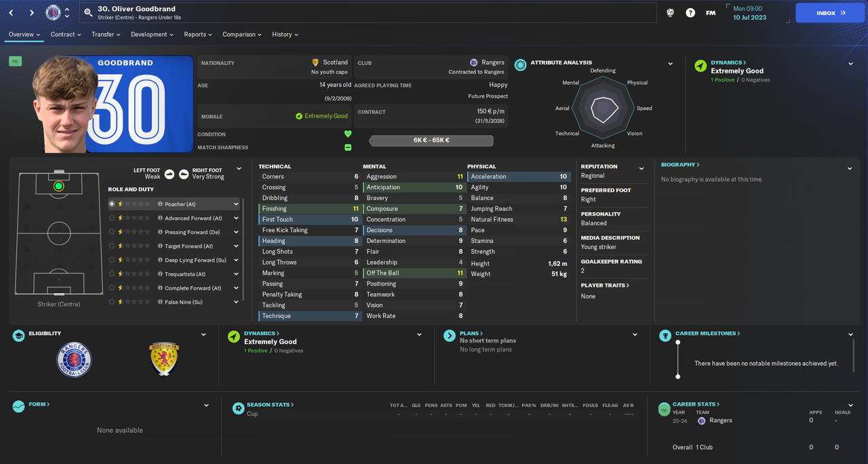Open the Season Stats link
Viewport: 868px width, 464px height.
coord(270,404)
